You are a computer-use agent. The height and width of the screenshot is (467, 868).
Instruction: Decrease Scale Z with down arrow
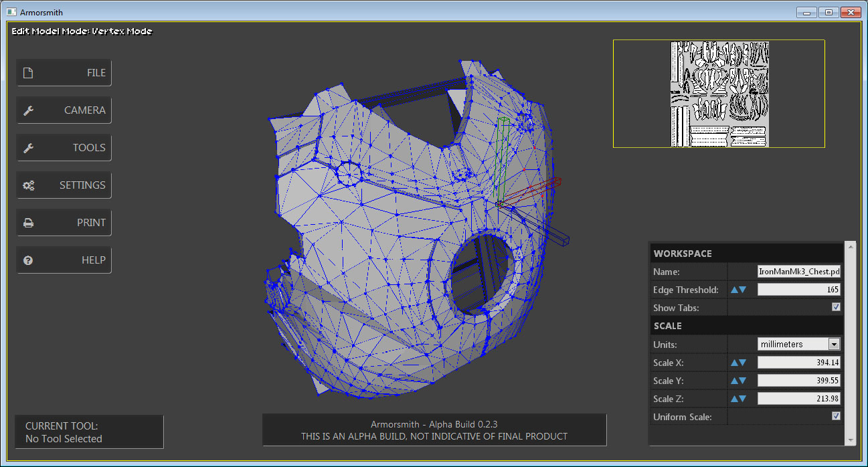pos(743,399)
